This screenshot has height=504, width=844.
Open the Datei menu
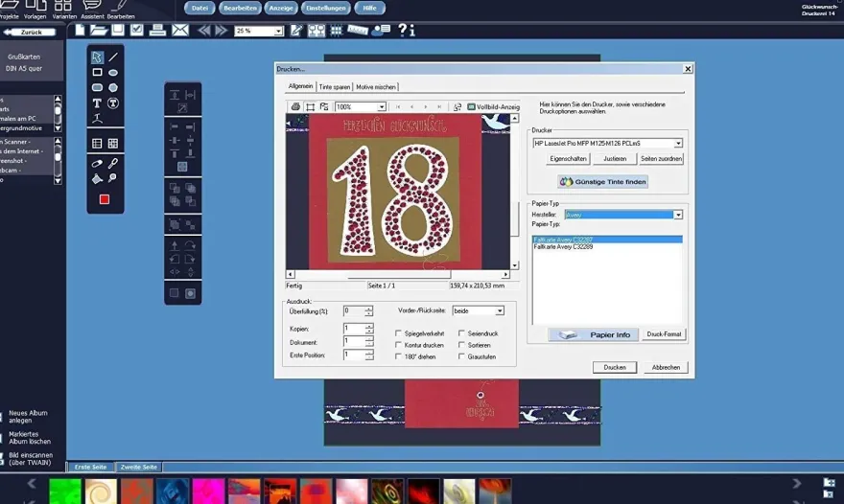click(199, 8)
